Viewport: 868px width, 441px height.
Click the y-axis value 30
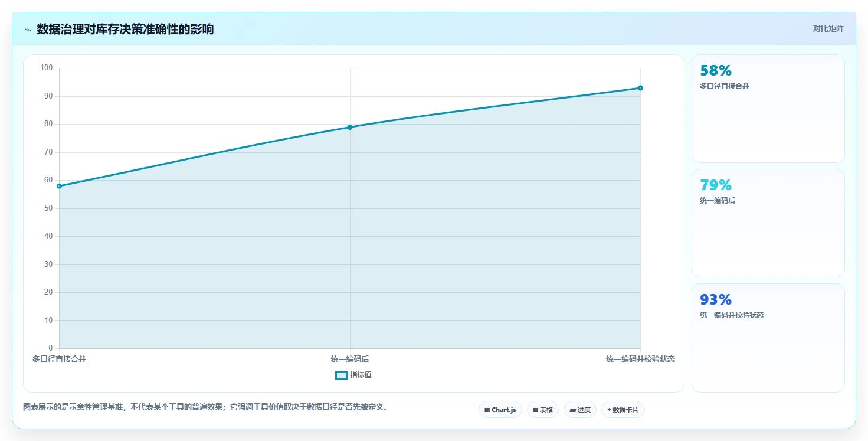point(48,264)
